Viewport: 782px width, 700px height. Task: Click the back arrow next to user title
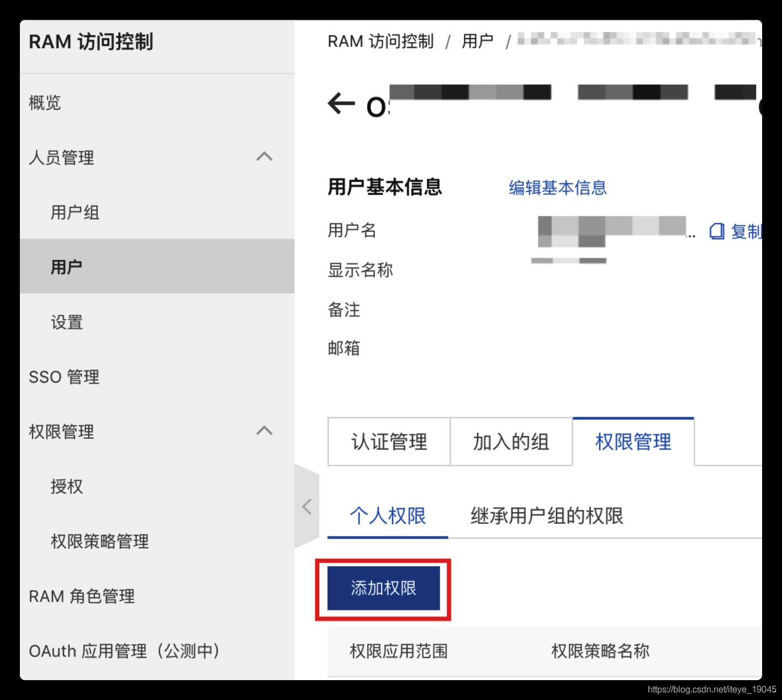[x=341, y=103]
